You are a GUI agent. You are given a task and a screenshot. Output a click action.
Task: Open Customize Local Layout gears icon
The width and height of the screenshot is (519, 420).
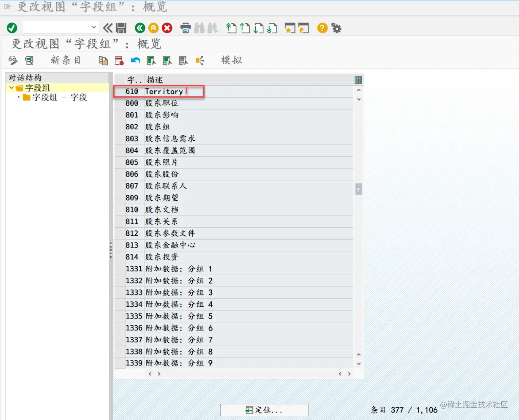tap(336, 28)
